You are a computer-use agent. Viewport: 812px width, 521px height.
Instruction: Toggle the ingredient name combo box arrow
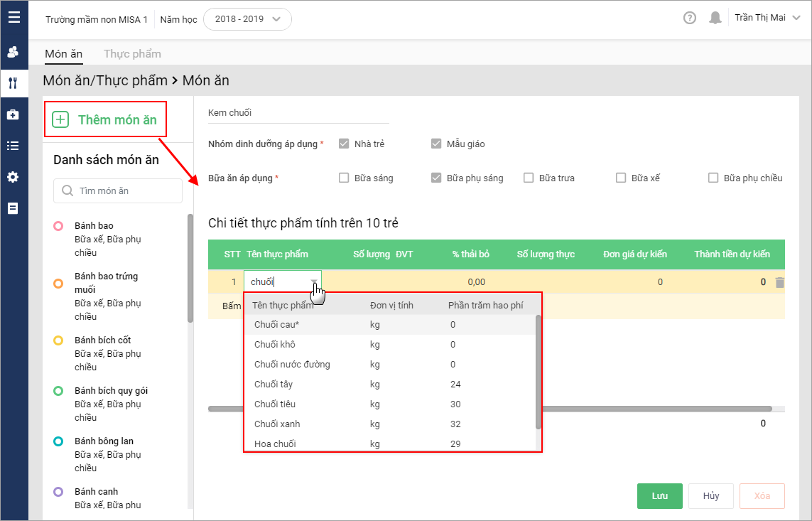pos(313,282)
